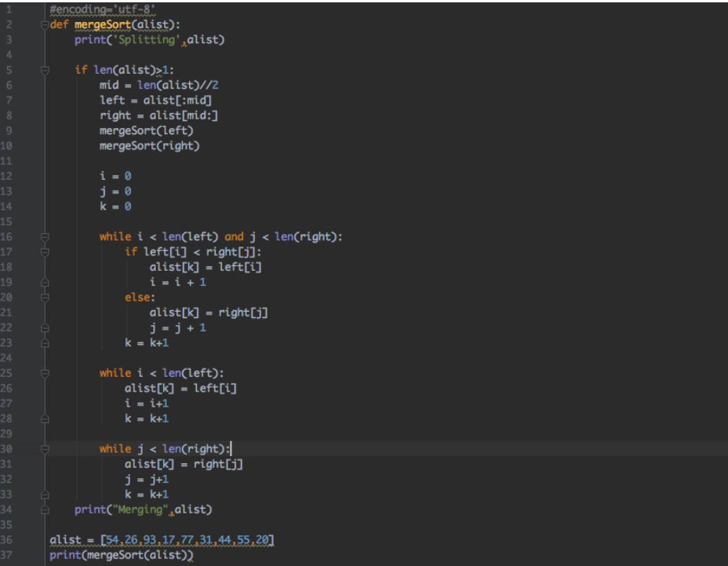Collapse the else block on line 20
The height and width of the screenshot is (566, 728).
point(45,298)
